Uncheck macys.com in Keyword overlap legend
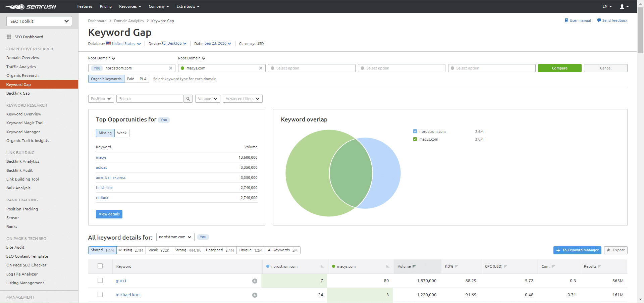Viewport: 644px width, 303px height. pos(415,139)
